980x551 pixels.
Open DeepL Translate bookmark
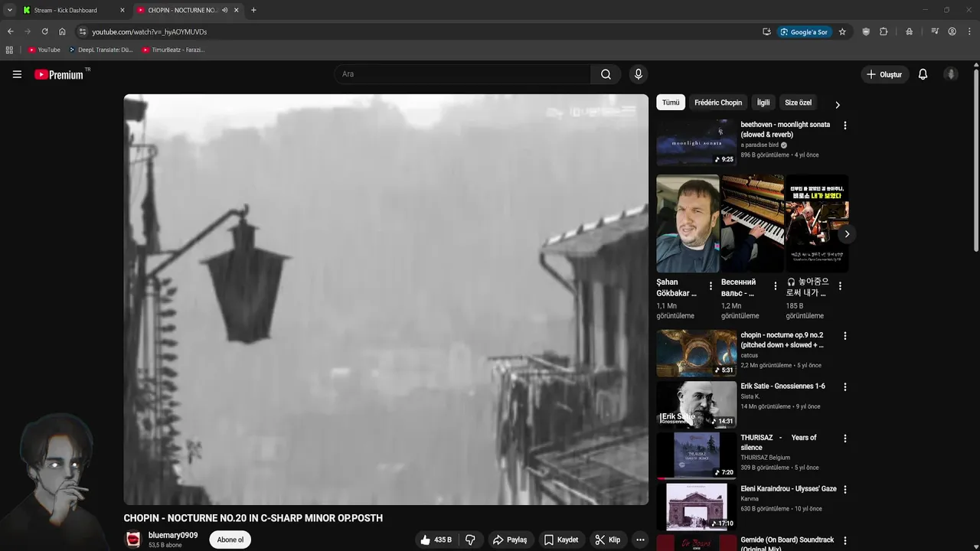click(100, 50)
